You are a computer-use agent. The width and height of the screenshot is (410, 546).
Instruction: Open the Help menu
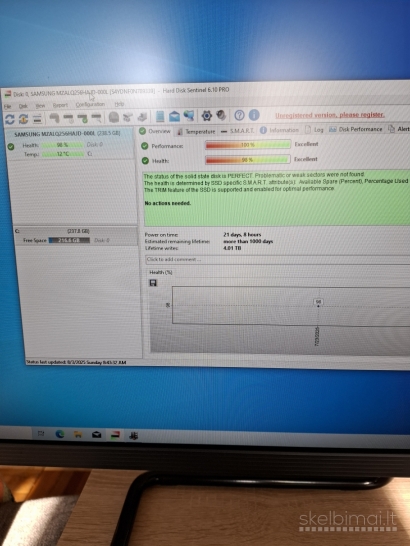(119, 104)
